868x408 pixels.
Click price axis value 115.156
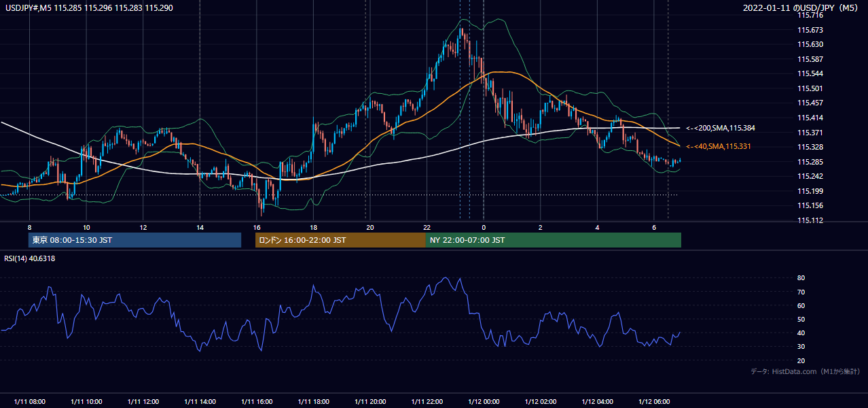click(x=810, y=205)
